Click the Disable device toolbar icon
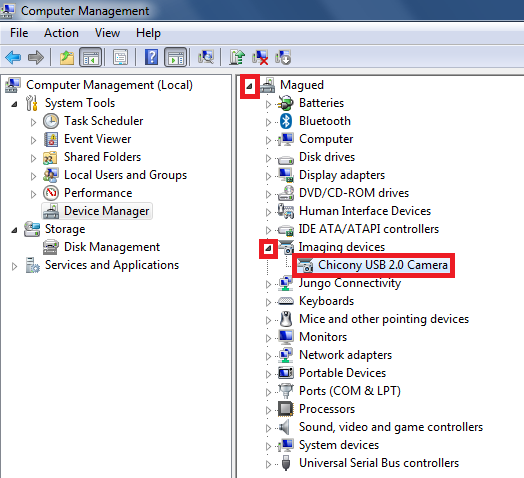This screenshot has width=524, height=478. [x=283, y=57]
